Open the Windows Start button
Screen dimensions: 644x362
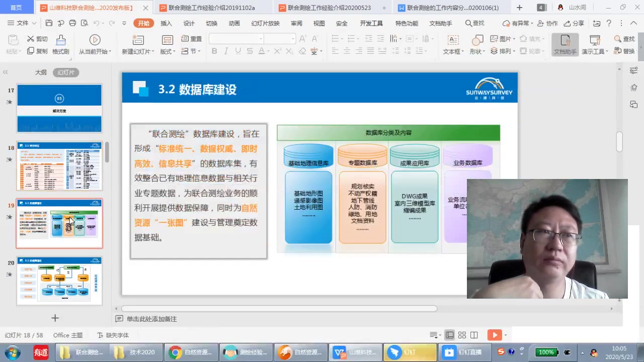click(14, 352)
